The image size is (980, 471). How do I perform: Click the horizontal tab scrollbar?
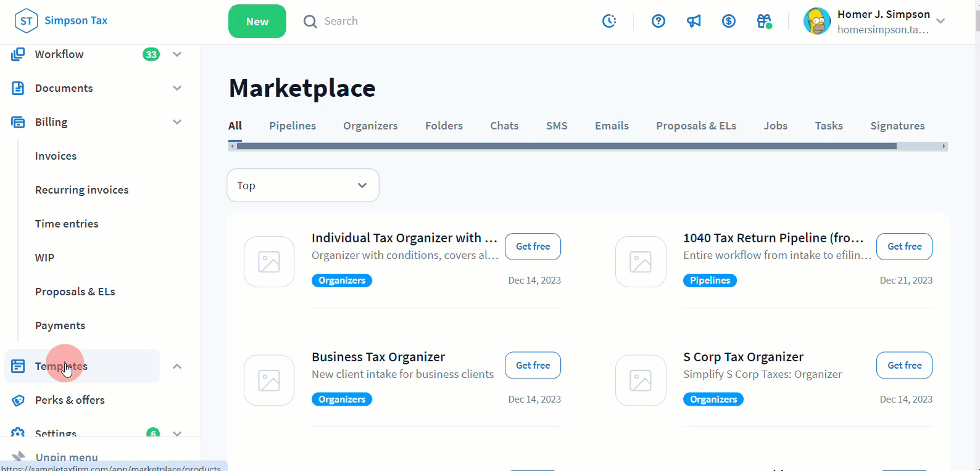566,147
